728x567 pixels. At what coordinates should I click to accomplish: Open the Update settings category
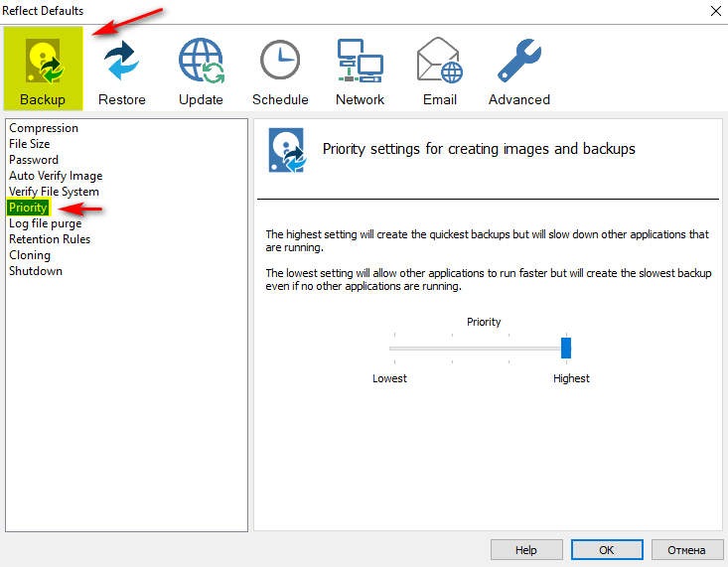pyautogui.click(x=201, y=71)
